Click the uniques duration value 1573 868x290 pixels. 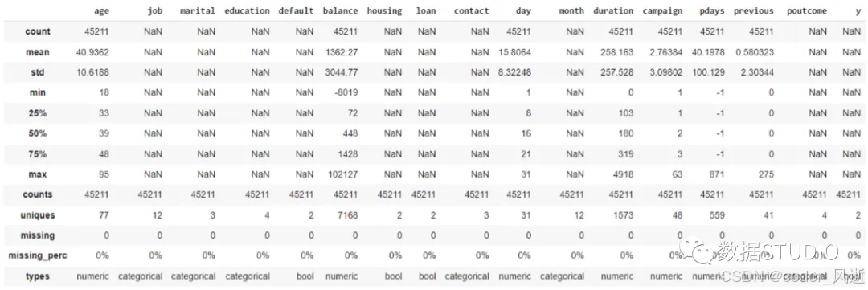pyautogui.click(x=623, y=214)
